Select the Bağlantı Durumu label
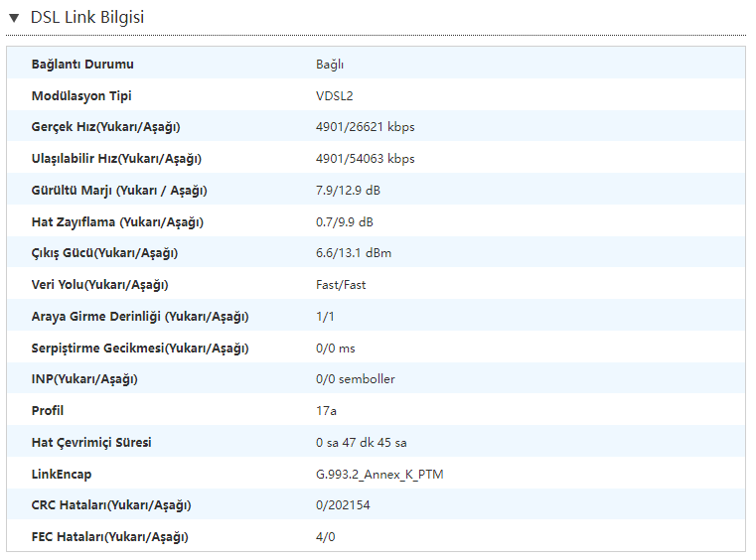 [82, 65]
